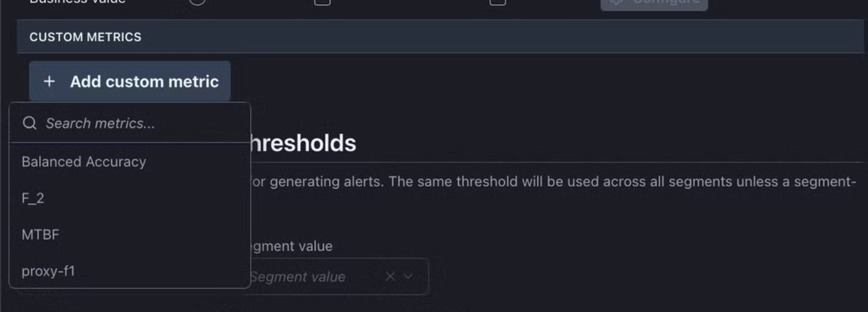This screenshot has height=312, width=868.
Task: Clear the Segment value field with the X
Action: coord(390,276)
